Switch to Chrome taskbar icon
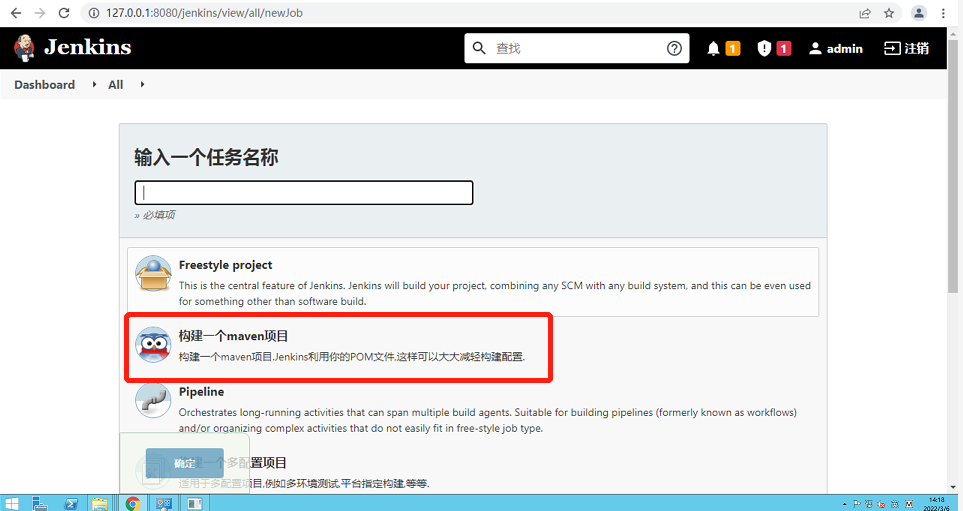The width and height of the screenshot is (963, 511). tap(133, 504)
